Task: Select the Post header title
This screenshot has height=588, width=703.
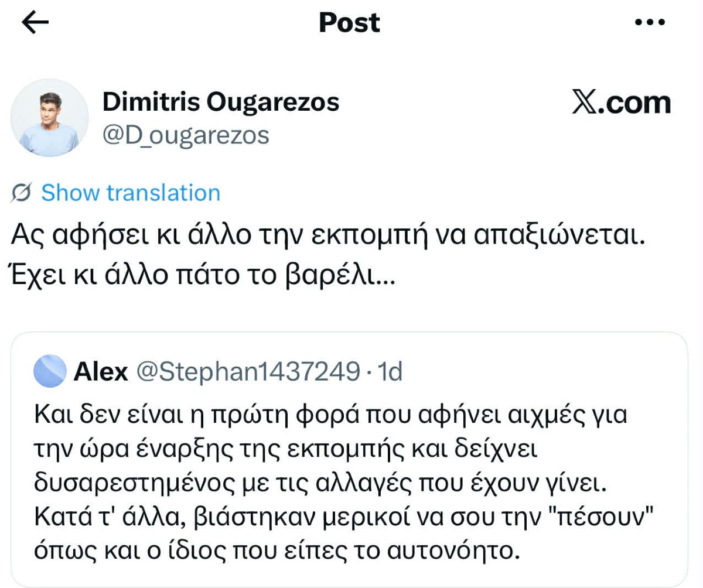Action: (x=349, y=22)
